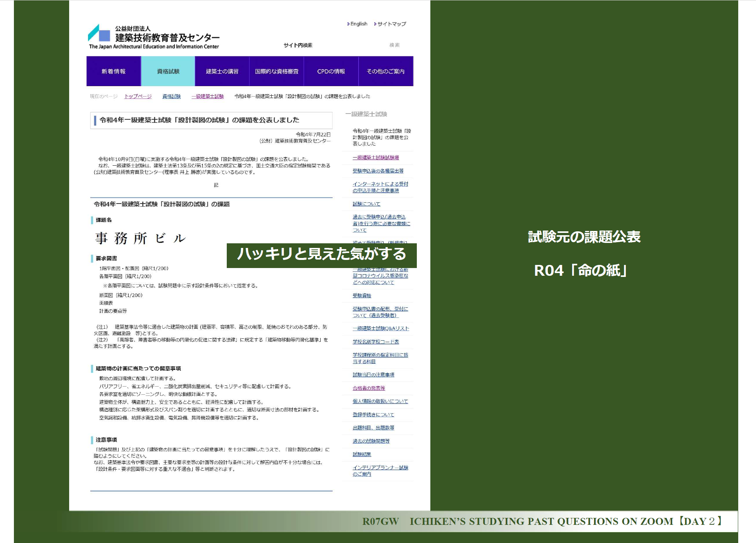Click the 一級建築士試験 breadcrumb link
Image resolution: width=756 pixels, height=543 pixels.
click(207, 97)
